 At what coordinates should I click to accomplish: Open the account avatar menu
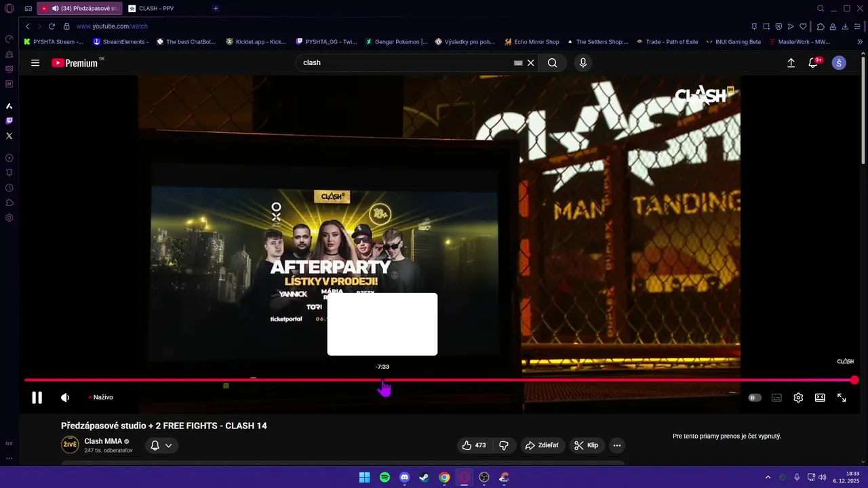pos(839,63)
